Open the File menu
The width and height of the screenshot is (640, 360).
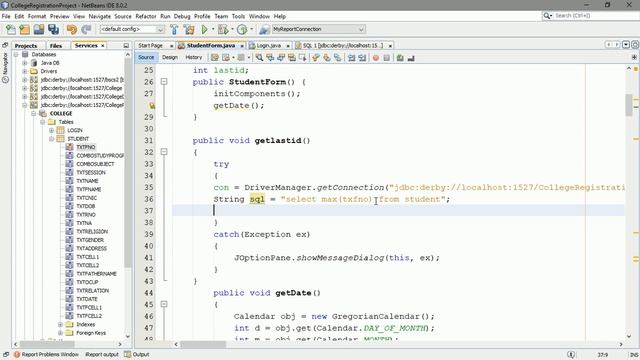tap(6, 16)
